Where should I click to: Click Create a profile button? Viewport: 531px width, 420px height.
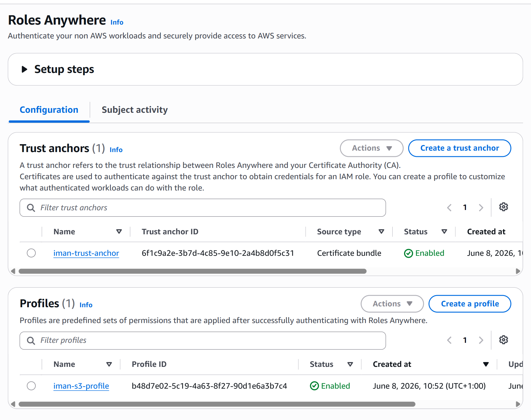470,304
